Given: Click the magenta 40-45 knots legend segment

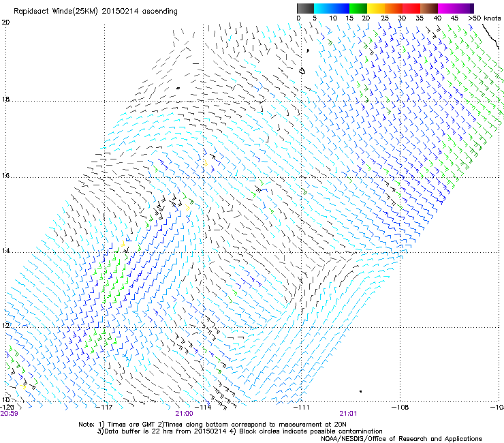Looking at the screenshot, I should pos(447,8).
